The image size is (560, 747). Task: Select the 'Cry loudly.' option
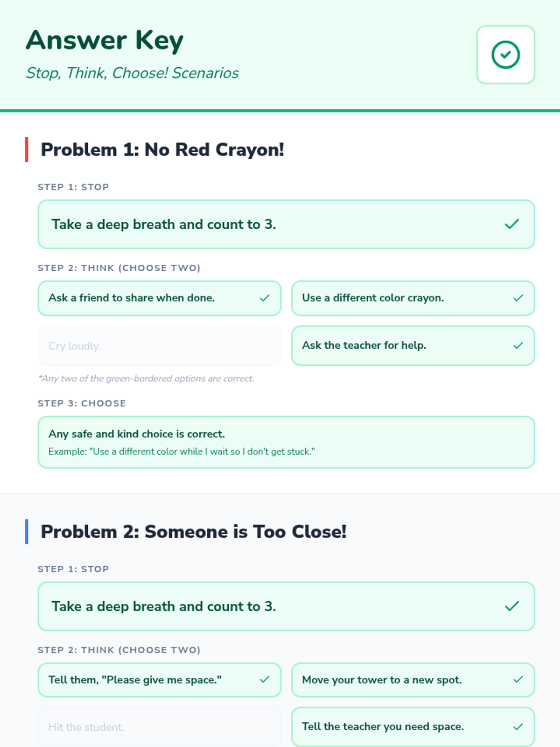click(x=159, y=346)
